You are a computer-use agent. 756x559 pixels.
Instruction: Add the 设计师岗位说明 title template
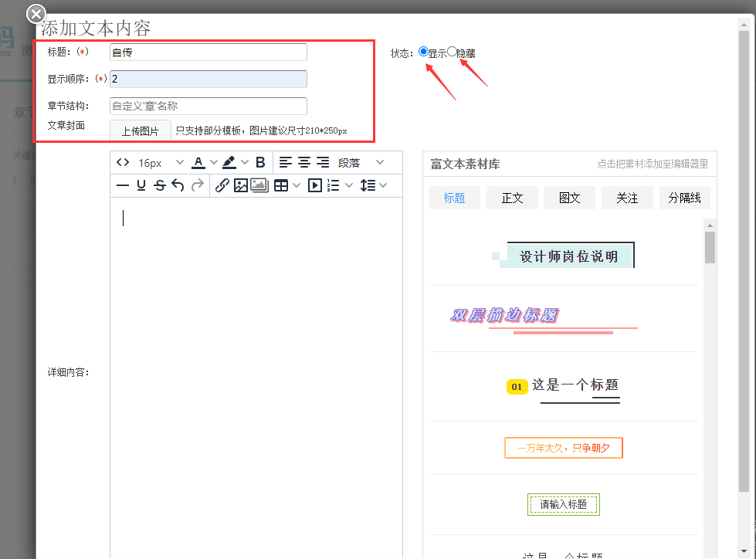(568, 256)
